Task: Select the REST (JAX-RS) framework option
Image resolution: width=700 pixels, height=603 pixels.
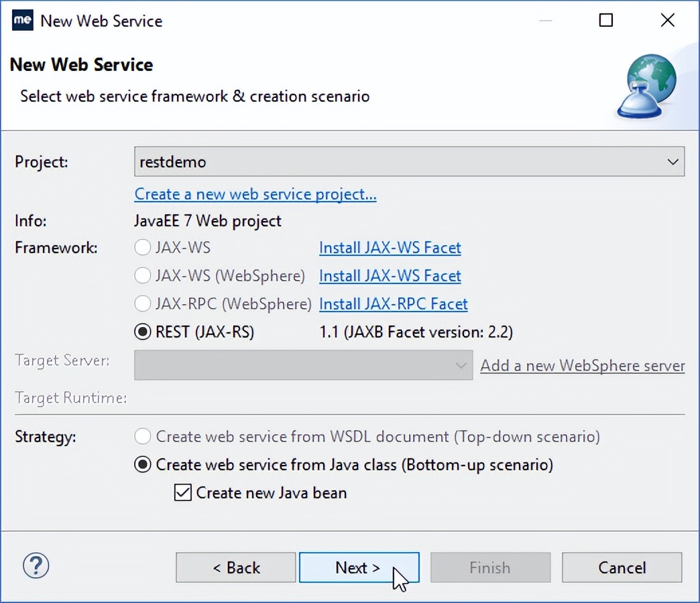Action: [x=142, y=332]
